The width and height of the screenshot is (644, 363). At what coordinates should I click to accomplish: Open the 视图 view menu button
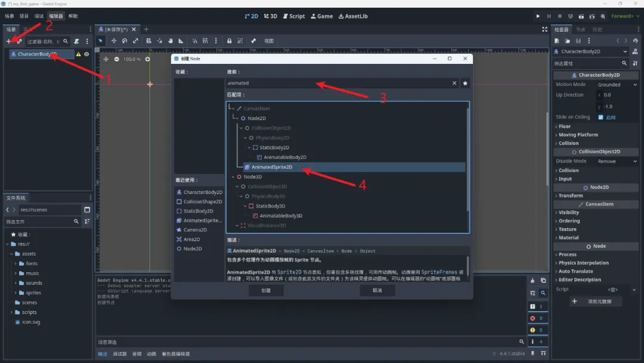[268, 41]
